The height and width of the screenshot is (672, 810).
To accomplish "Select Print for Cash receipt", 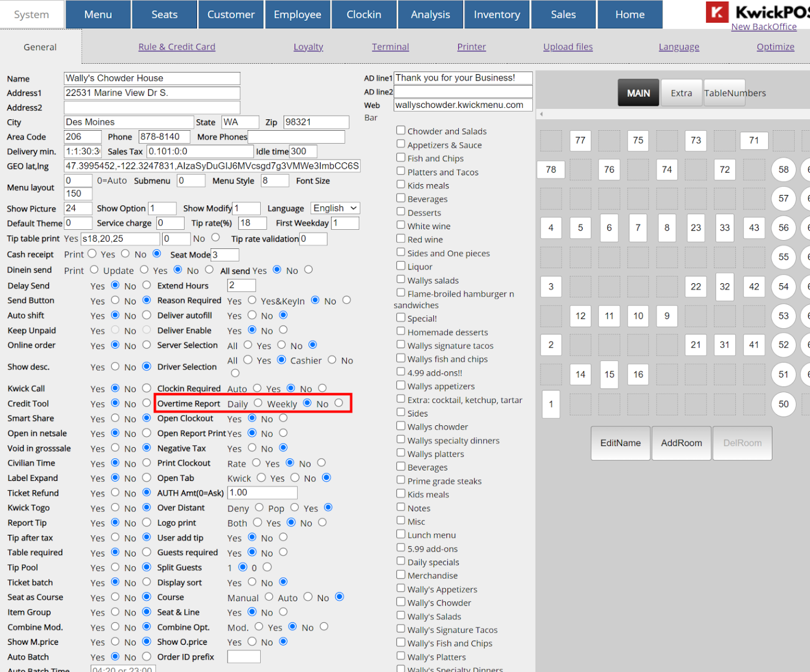I will click(92, 254).
